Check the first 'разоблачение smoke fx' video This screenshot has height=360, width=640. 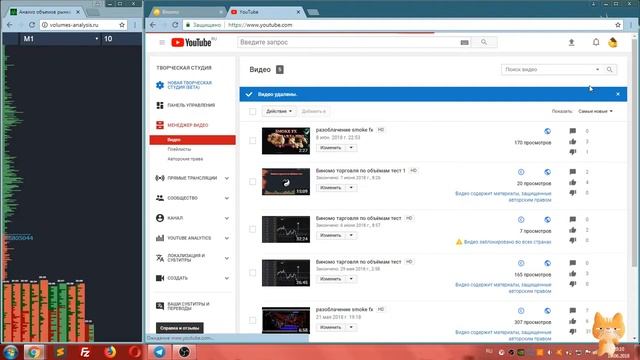[253, 141]
